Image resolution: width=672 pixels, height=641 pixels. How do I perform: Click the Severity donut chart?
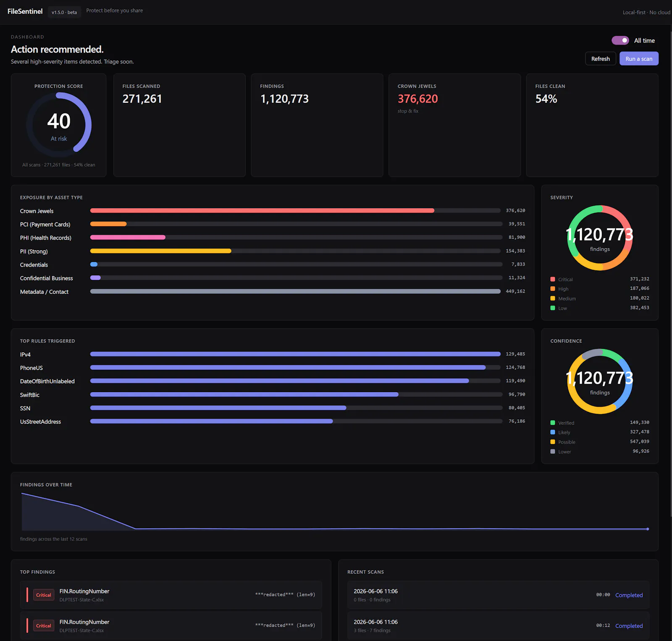coord(600,238)
